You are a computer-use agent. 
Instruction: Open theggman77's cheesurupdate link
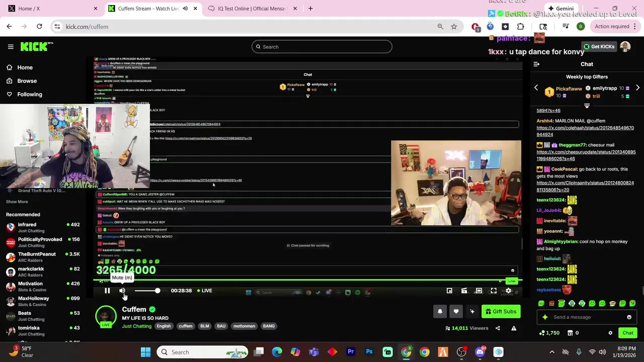(586, 155)
